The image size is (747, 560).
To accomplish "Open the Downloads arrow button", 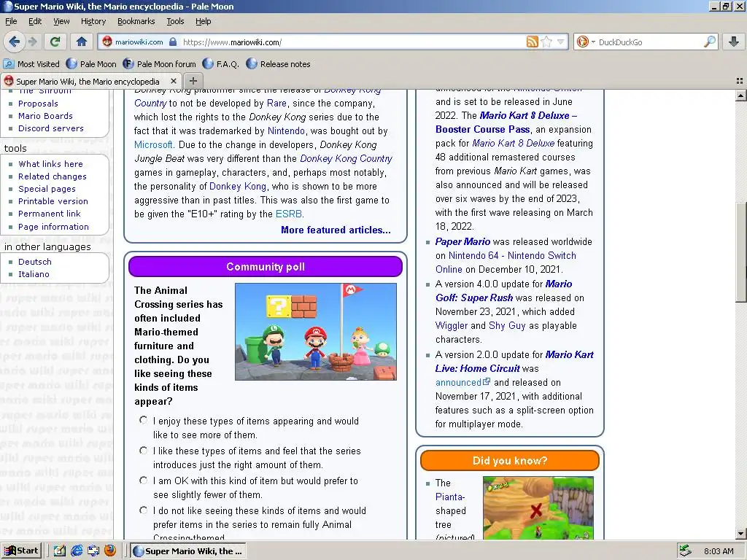I will click(x=734, y=42).
